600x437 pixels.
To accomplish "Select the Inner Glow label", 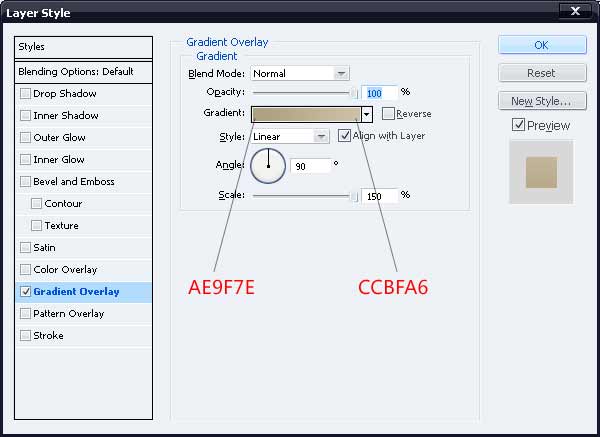I will [x=59, y=160].
